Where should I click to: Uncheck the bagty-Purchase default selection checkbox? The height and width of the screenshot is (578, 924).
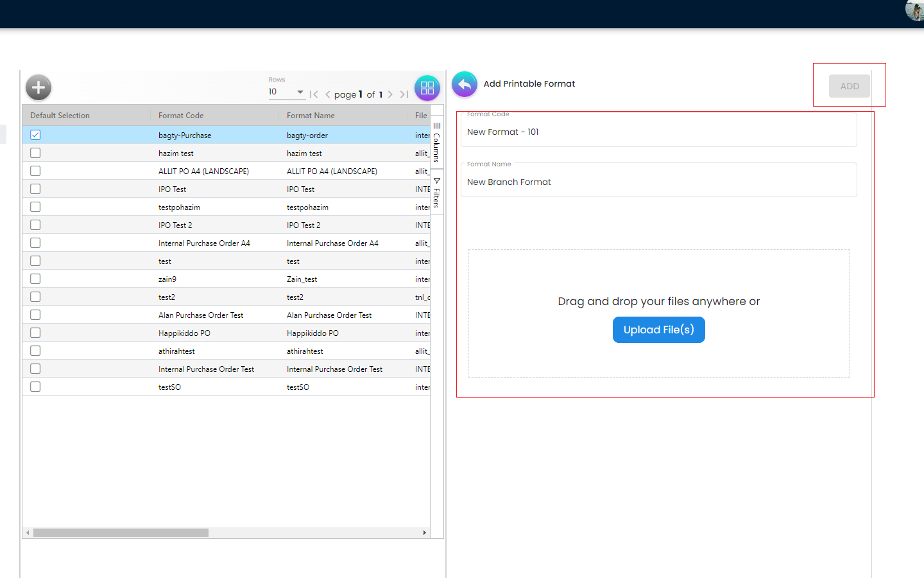35,135
